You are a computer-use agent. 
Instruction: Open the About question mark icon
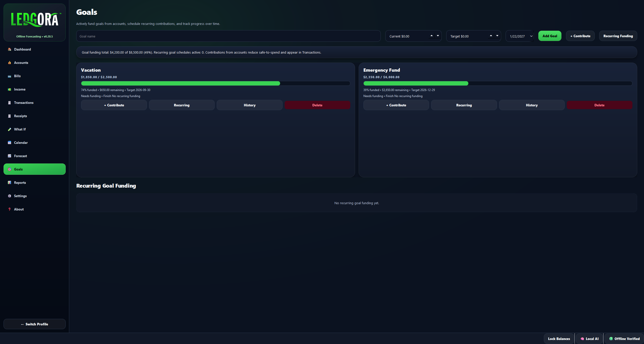pos(9,209)
